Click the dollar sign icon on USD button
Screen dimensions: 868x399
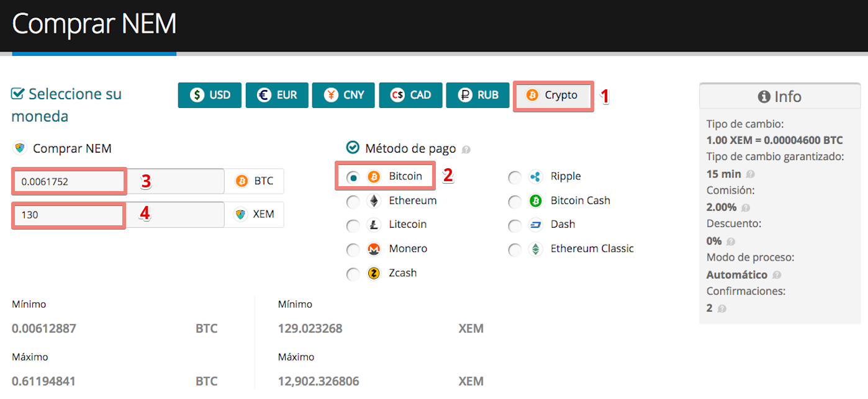tap(197, 95)
